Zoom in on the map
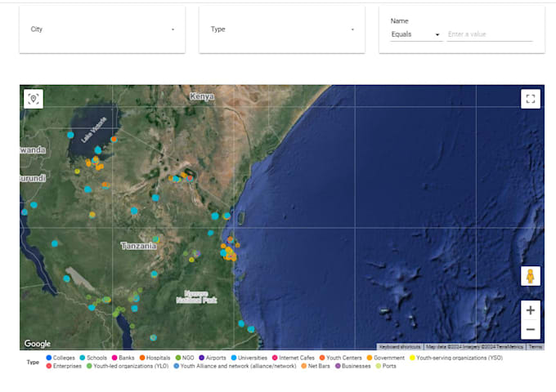This screenshot has width=556, height=392. coord(531,310)
